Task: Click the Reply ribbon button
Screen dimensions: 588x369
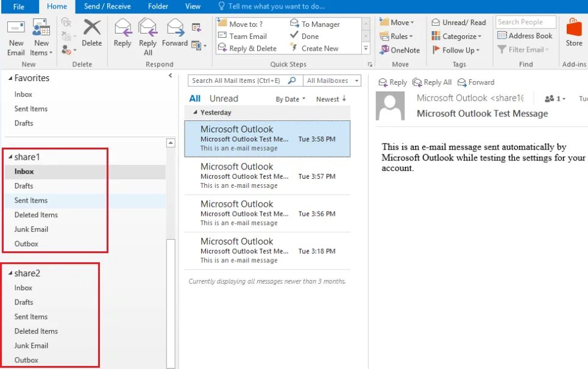Action: click(x=122, y=34)
